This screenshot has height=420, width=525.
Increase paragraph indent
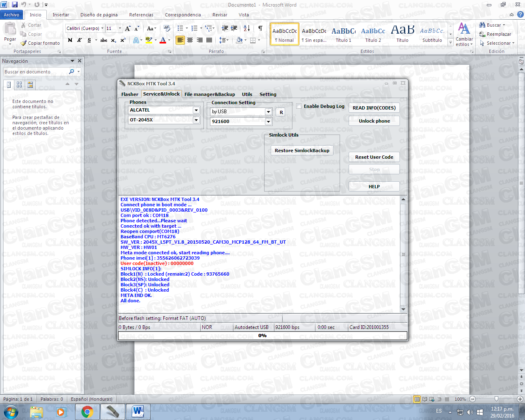tap(234, 28)
